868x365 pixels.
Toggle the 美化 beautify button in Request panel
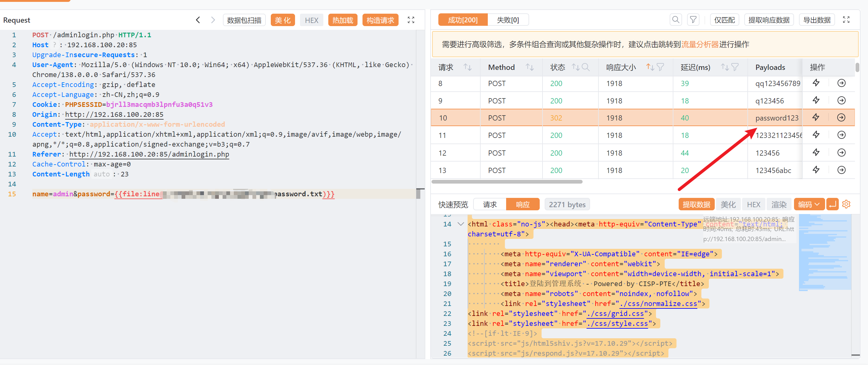282,20
